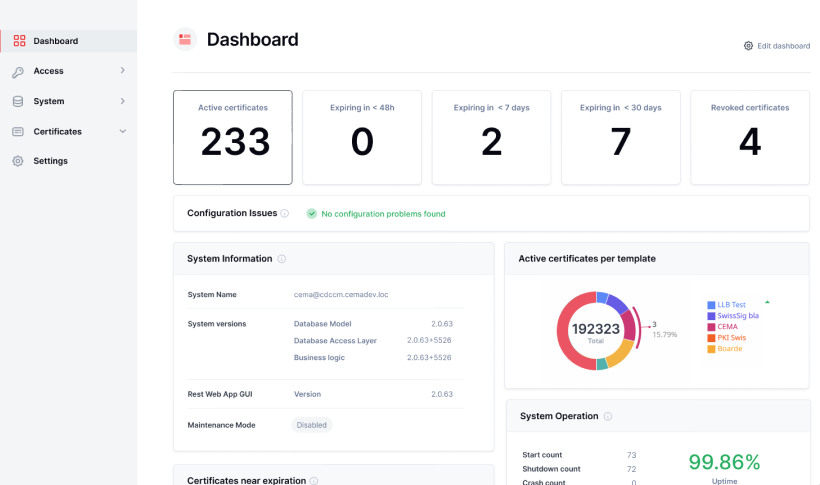Click the Dashboard grid icon in sidebar
Viewport: 820px width, 485px height.
coord(18,41)
